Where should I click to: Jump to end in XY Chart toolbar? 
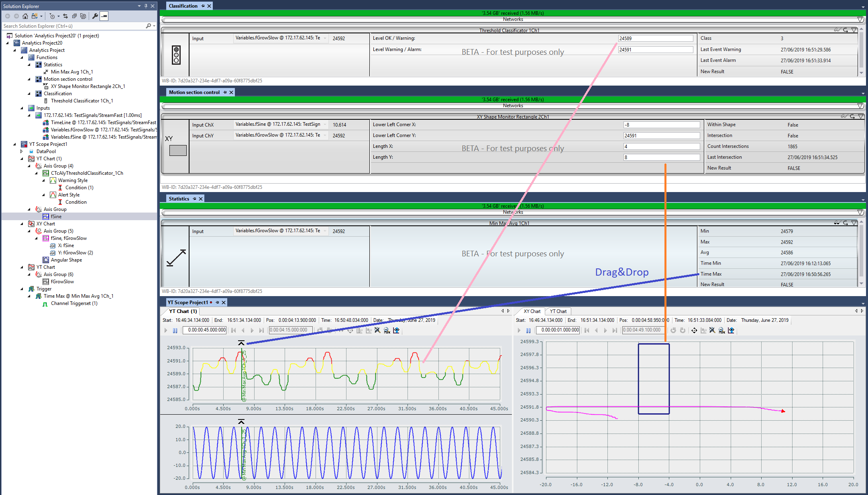[x=615, y=330]
